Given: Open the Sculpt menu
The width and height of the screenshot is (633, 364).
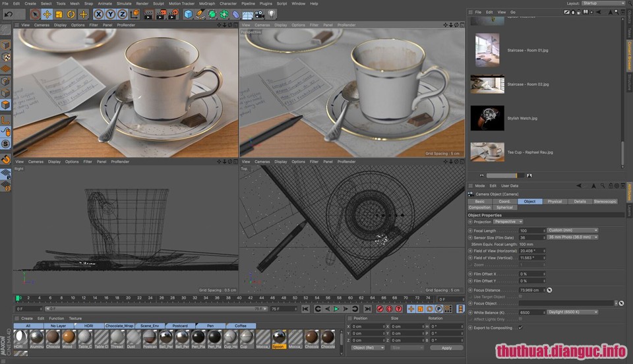Looking at the screenshot, I should pos(158,4).
